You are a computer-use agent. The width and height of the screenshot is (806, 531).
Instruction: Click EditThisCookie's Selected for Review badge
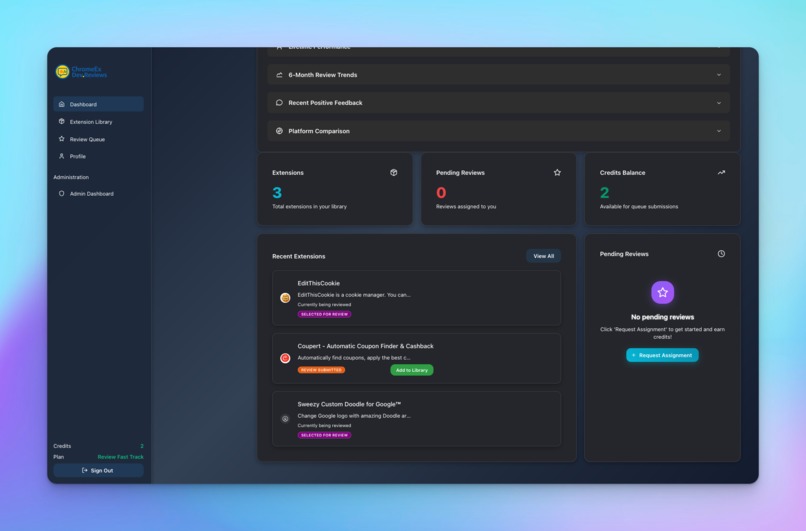[324, 314]
